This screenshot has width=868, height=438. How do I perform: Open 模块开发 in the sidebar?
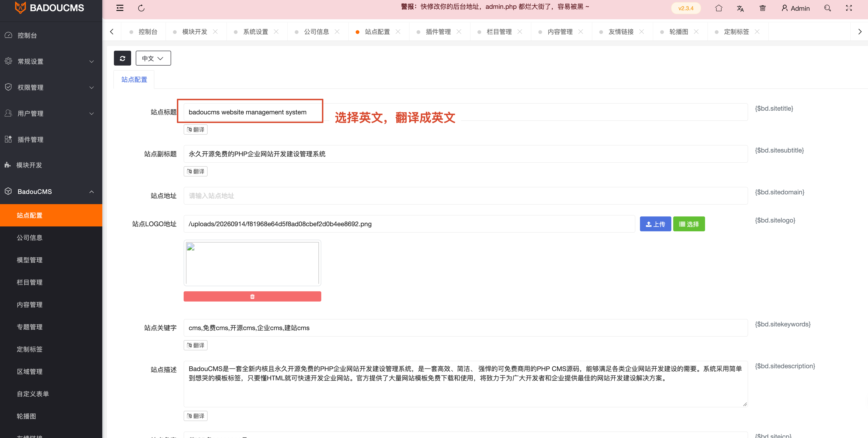coord(51,165)
